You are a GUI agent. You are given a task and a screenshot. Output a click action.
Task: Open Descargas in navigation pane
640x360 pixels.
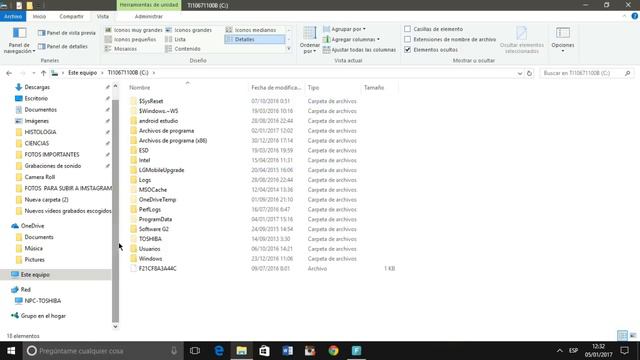coord(37,87)
